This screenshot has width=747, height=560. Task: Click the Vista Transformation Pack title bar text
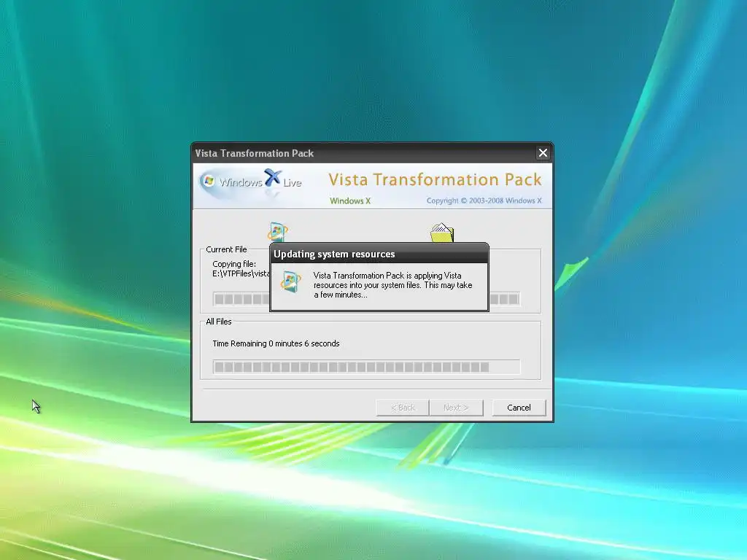point(255,153)
